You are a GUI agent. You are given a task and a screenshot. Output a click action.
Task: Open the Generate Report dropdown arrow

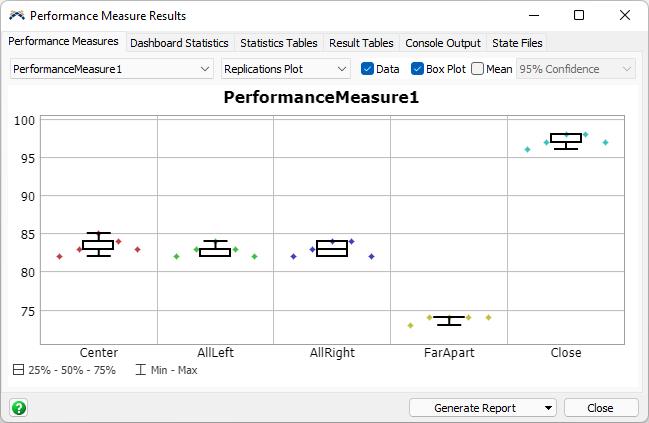click(x=548, y=408)
